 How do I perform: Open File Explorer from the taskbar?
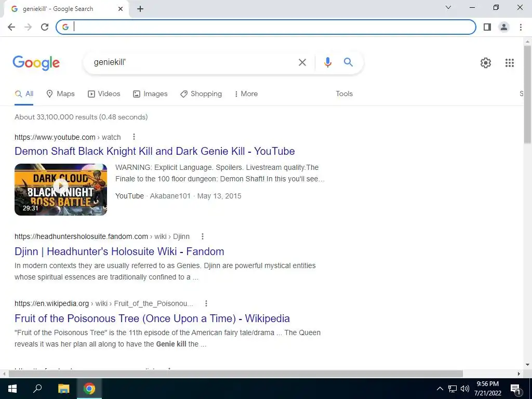pos(63,389)
